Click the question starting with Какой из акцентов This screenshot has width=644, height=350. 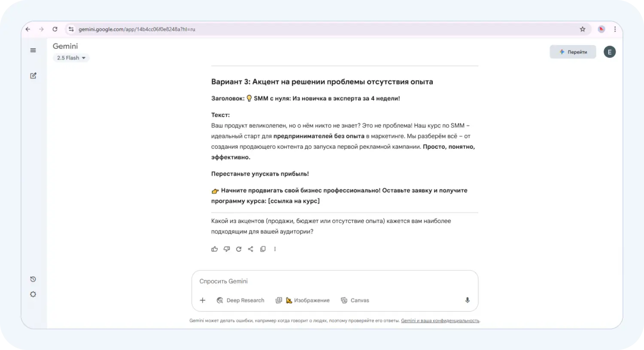[331, 226]
